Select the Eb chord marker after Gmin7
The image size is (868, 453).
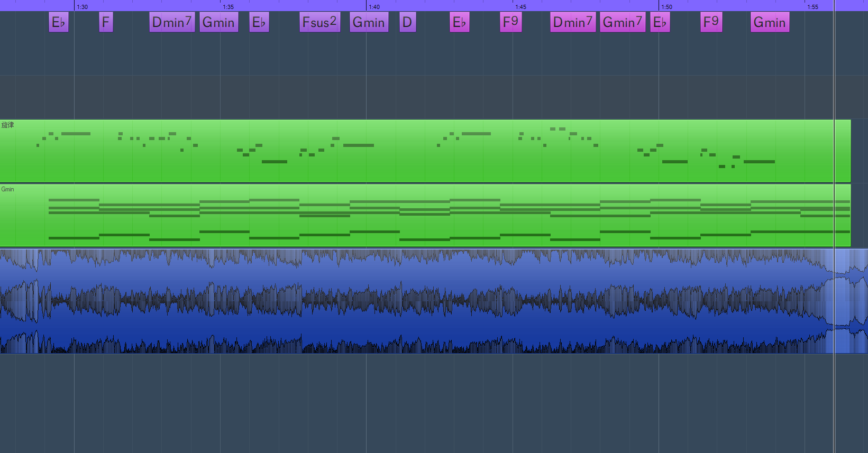(x=660, y=22)
